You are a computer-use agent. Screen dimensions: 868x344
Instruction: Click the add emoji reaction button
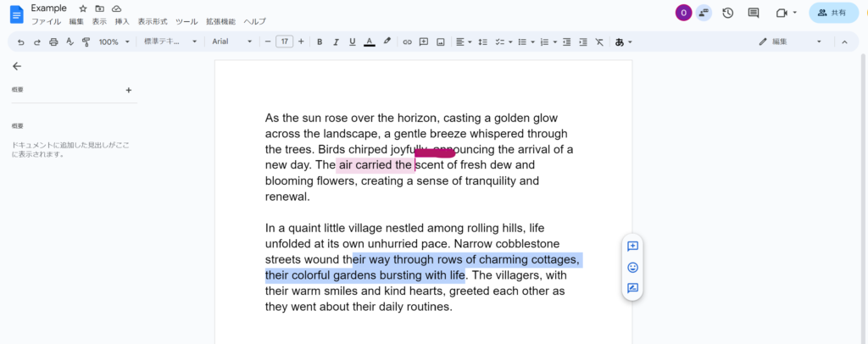[x=632, y=267]
